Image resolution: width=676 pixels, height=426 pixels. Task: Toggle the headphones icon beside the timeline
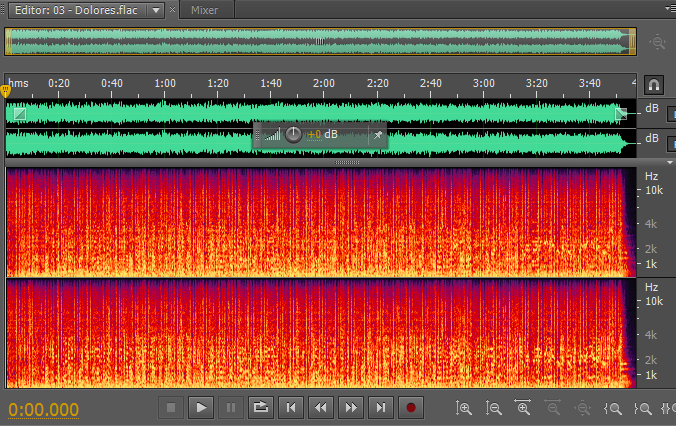(x=654, y=86)
